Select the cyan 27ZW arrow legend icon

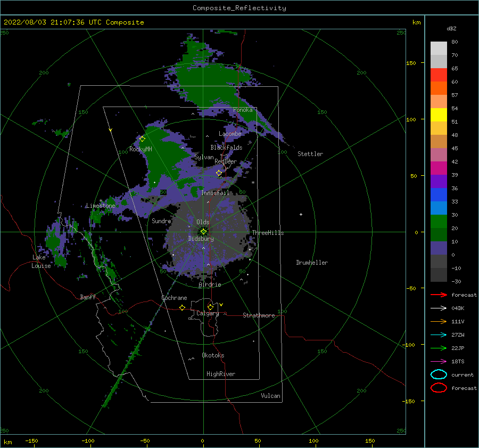[x=439, y=335]
